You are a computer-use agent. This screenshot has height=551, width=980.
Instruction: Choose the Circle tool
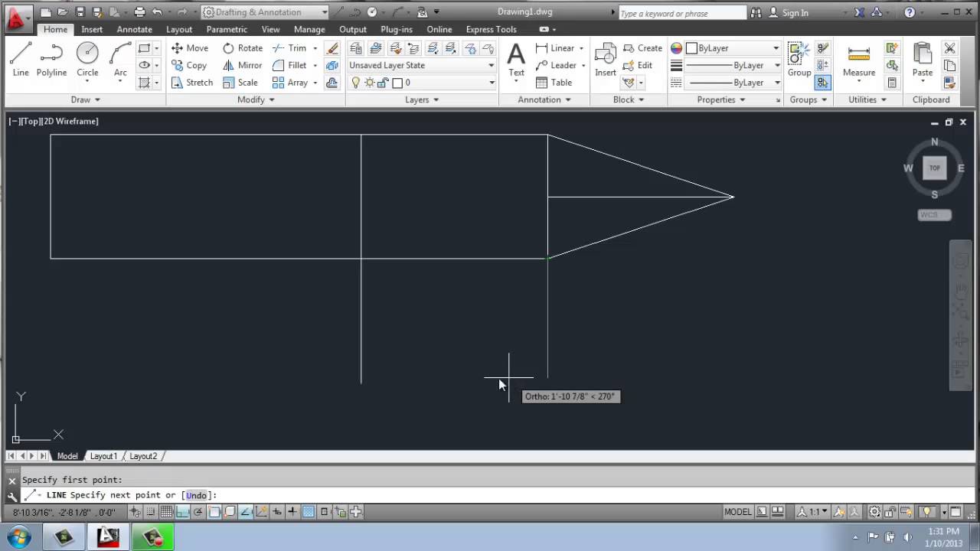tap(87, 60)
